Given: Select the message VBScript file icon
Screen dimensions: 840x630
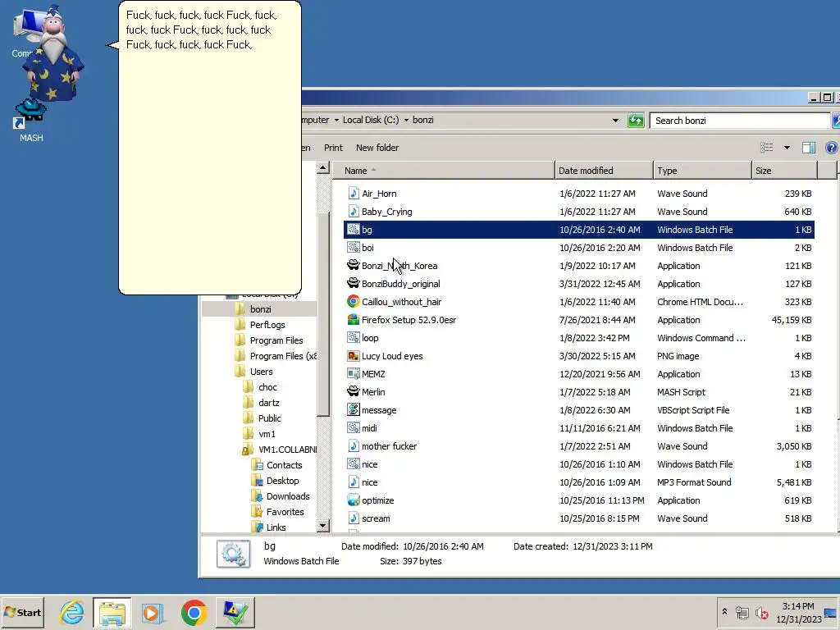Looking at the screenshot, I should (x=353, y=410).
